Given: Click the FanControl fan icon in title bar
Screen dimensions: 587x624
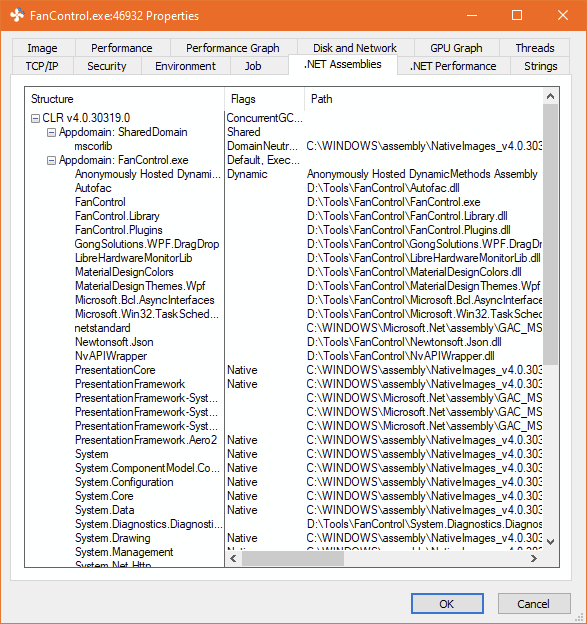Looking at the screenshot, I should click(x=17, y=15).
